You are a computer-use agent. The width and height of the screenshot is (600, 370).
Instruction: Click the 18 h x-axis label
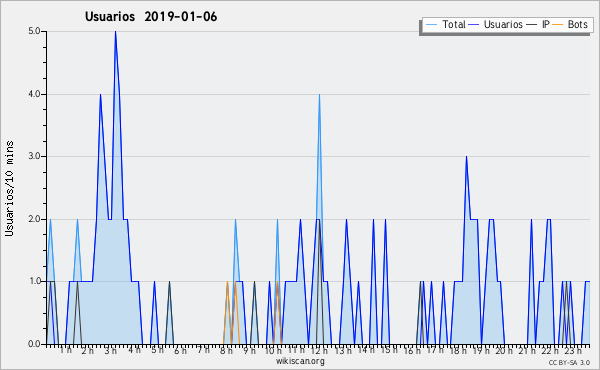coord(458,351)
